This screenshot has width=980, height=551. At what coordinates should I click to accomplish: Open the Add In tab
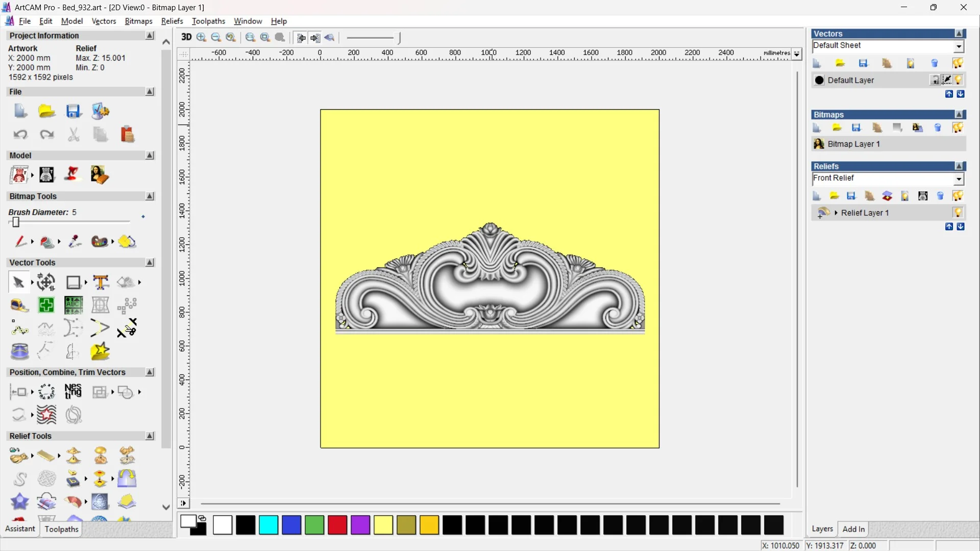click(853, 529)
